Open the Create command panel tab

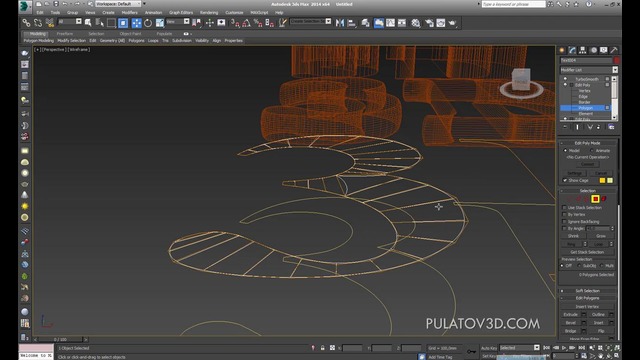[562, 50]
